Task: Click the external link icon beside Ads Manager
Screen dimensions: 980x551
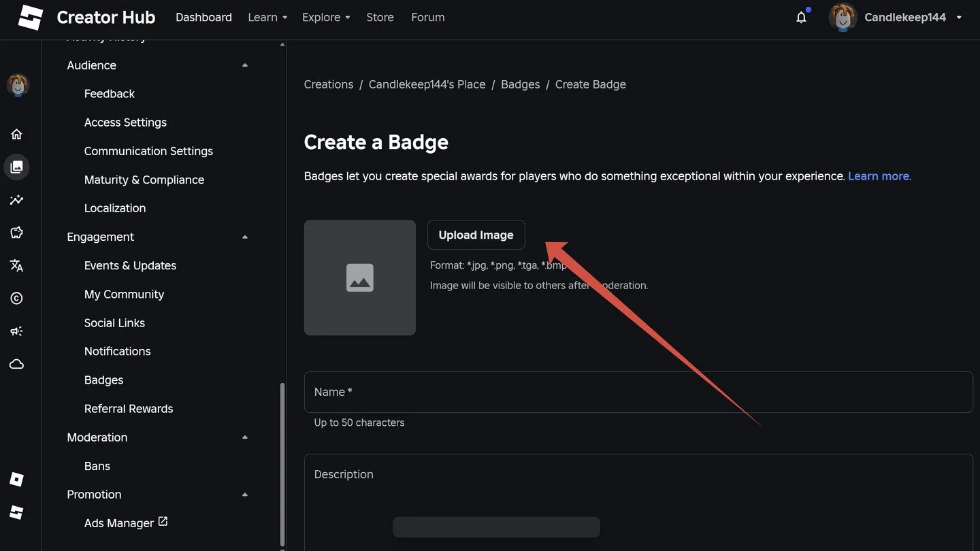Action: point(163,522)
